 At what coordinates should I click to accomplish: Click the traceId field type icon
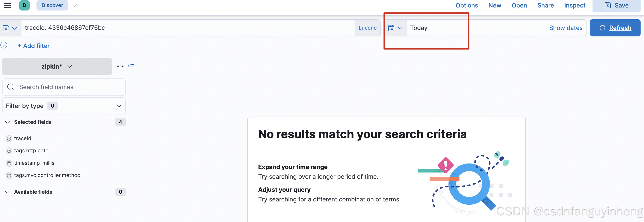tap(9, 139)
